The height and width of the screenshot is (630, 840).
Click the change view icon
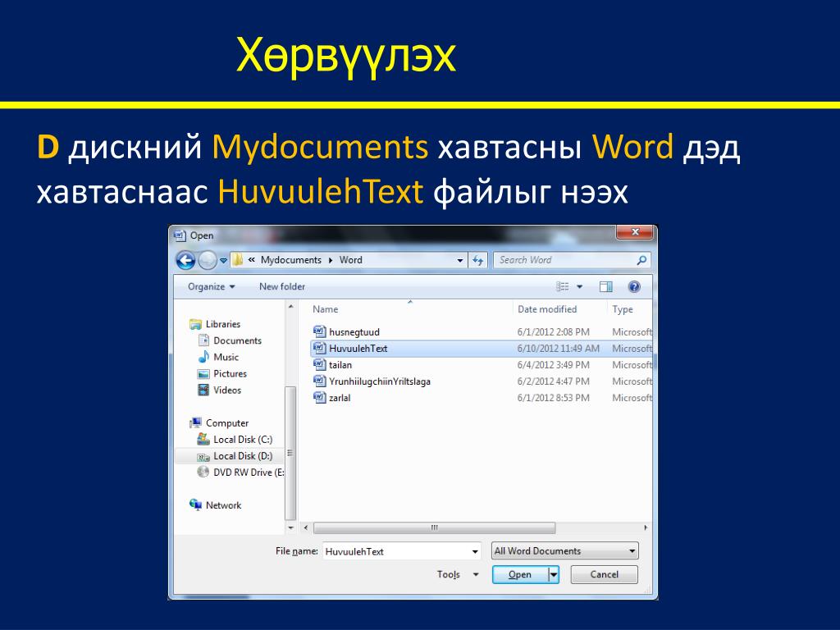pos(563,286)
